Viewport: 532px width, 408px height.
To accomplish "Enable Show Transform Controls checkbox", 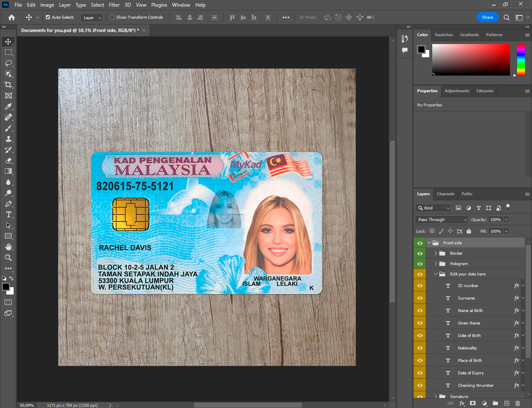I will pyautogui.click(x=112, y=17).
